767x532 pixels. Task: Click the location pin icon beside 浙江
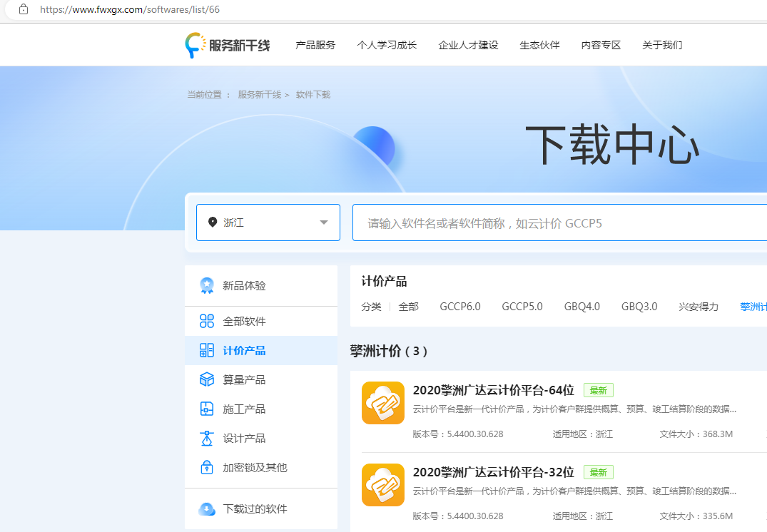213,222
